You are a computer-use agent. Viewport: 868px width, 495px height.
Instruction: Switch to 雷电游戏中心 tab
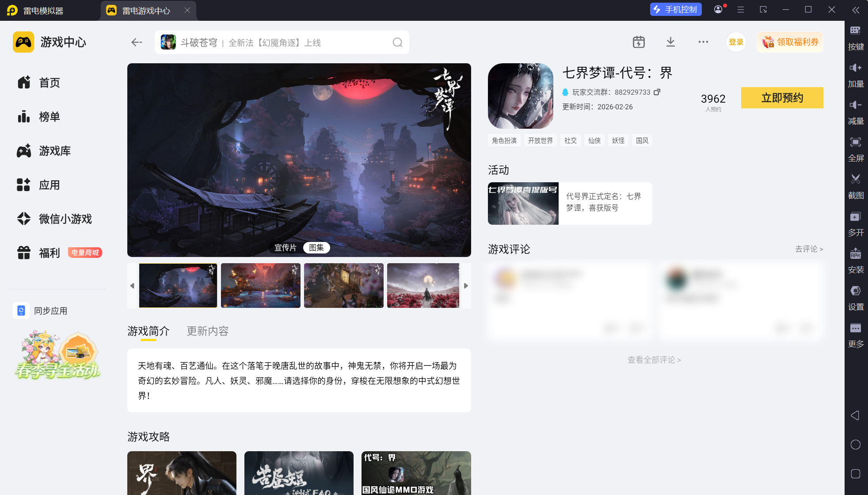click(148, 11)
